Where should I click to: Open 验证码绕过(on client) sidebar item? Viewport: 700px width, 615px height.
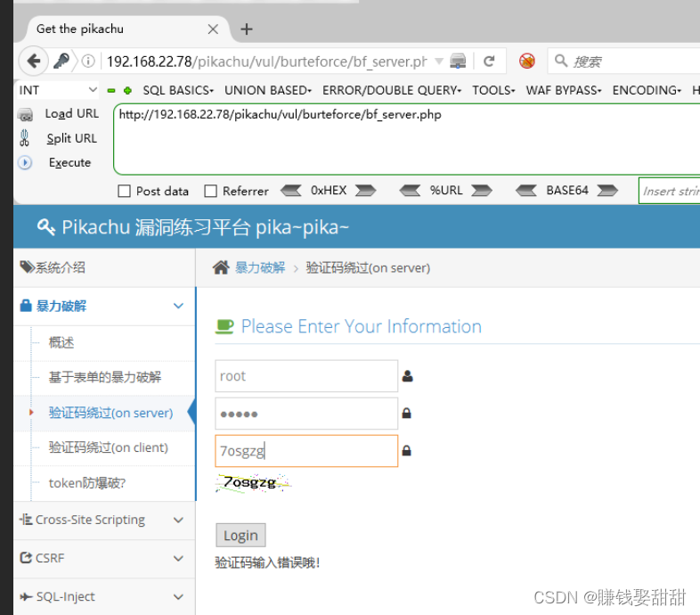[x=109, y=447]
